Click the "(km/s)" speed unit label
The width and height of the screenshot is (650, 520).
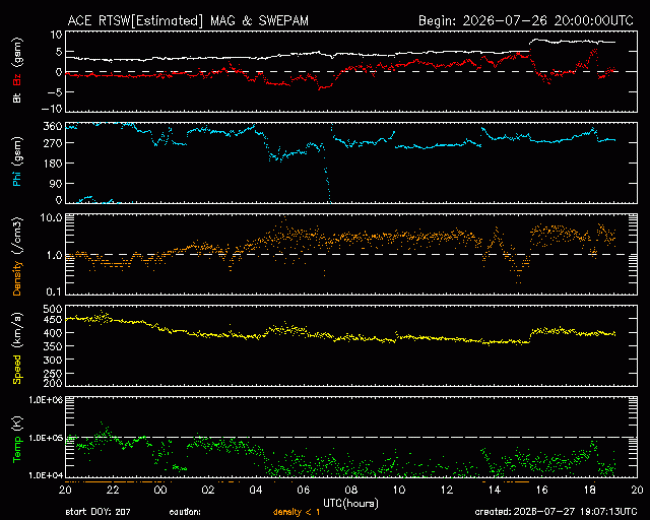pyautogui.click(x=17, y=331)
